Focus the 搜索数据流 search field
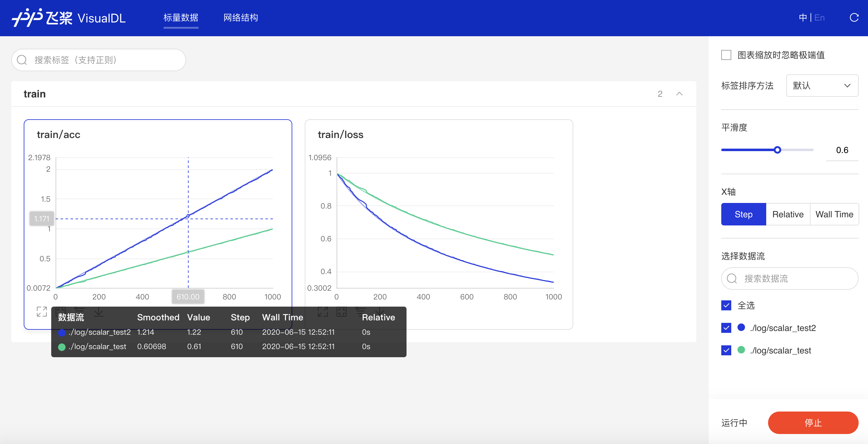The width and height of the screenshot is (868, 444). coord(790,279)
